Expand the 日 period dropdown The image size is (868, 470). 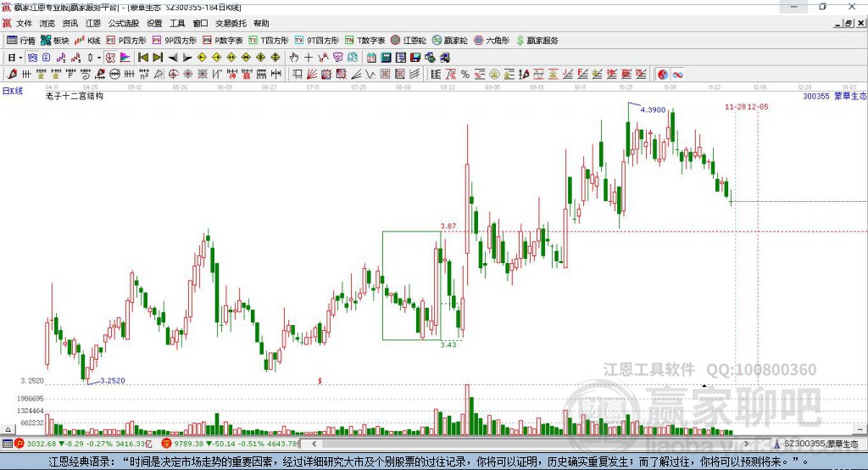[x=20, y=58]
